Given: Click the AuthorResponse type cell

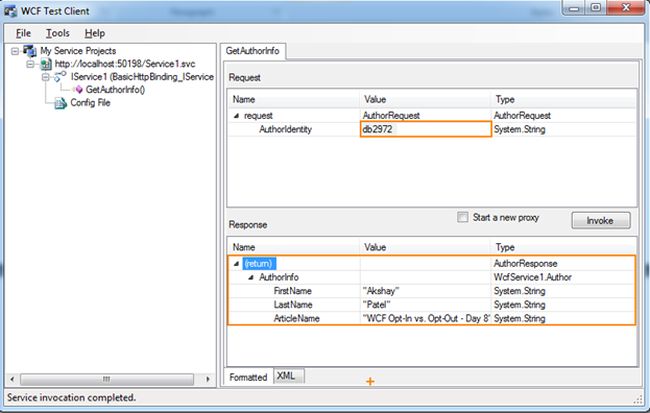Looking at the screenshot, I should click(563, 264).
